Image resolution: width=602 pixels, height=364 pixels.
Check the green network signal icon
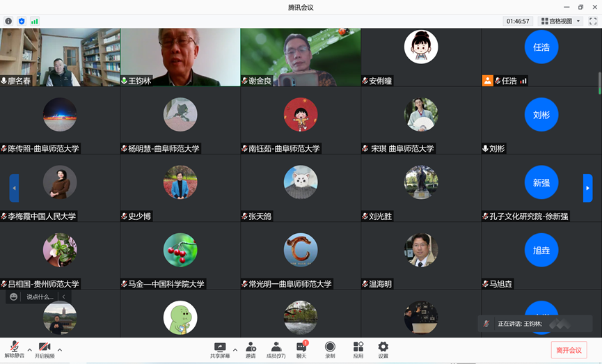pyautogui.click(x=35, y=22)
